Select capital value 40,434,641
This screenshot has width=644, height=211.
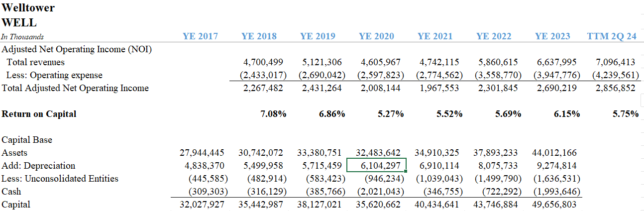(x=436, y=205)
